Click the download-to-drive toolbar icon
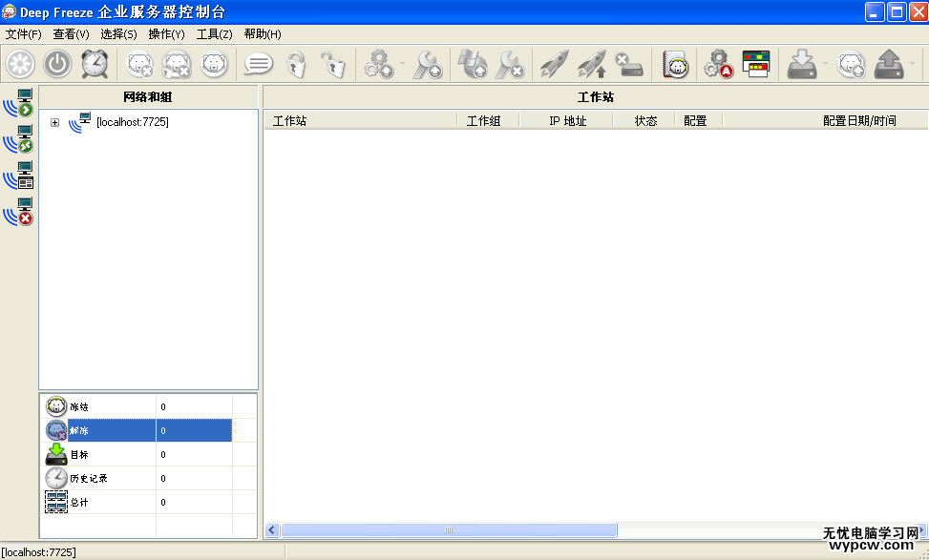929x560 pixels. click(802, 64)
